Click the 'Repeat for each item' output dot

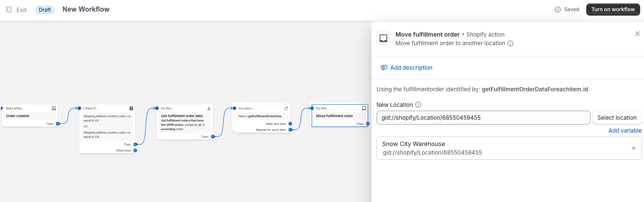(290, 130)
